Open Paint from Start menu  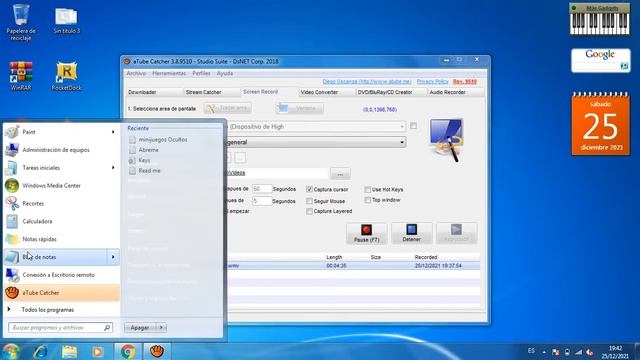tap(61, 132)
